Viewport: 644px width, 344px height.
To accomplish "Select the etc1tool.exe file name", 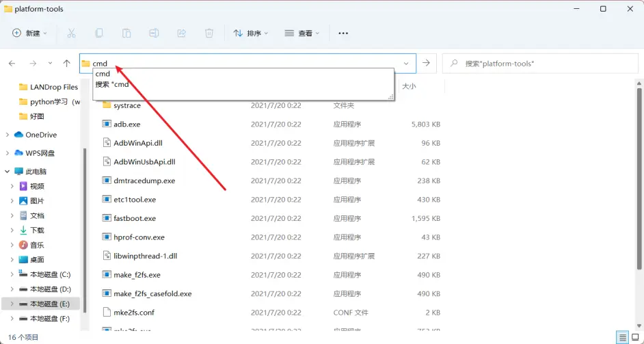I will coord(135,199).
